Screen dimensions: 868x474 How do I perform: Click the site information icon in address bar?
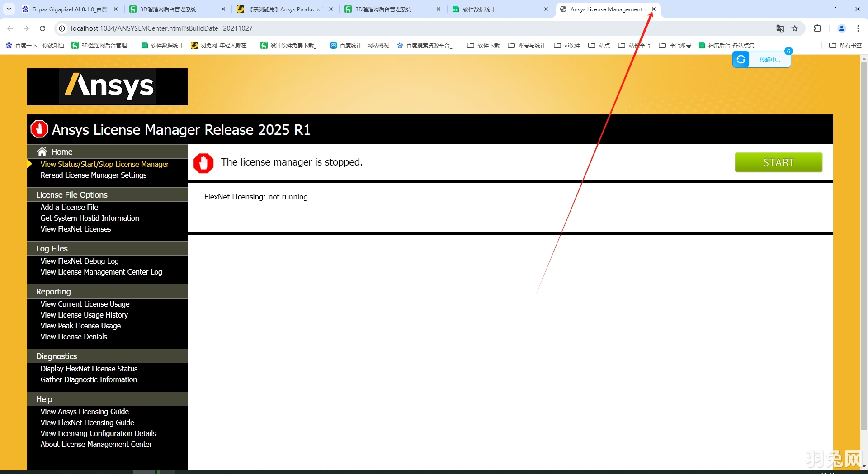click(x=62, y=28)
